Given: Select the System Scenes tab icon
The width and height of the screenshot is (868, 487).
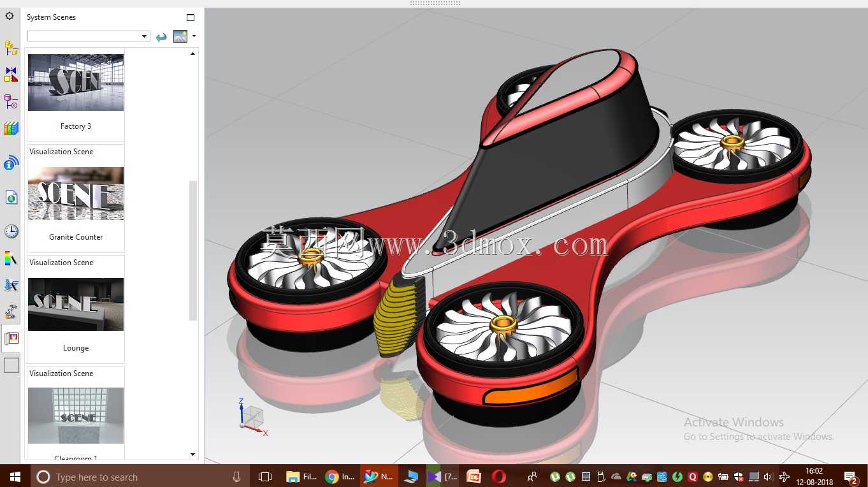Looking at the screenshot, I should tap(11, 338).
